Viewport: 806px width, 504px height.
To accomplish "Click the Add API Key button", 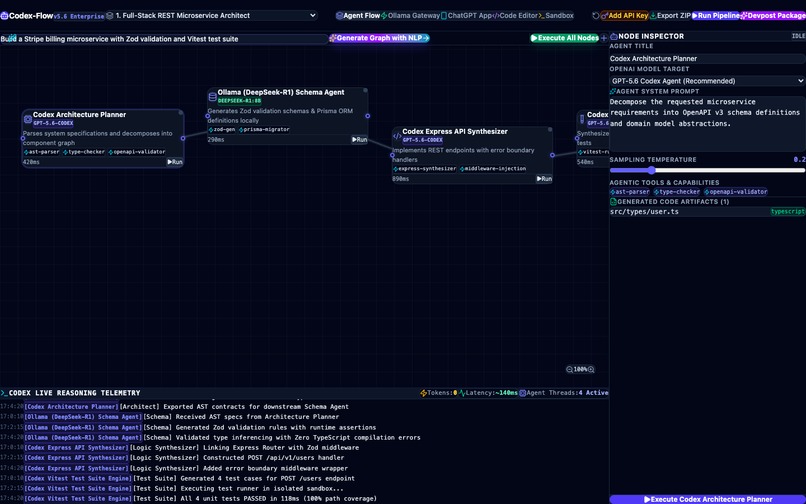I will [625, 16].
